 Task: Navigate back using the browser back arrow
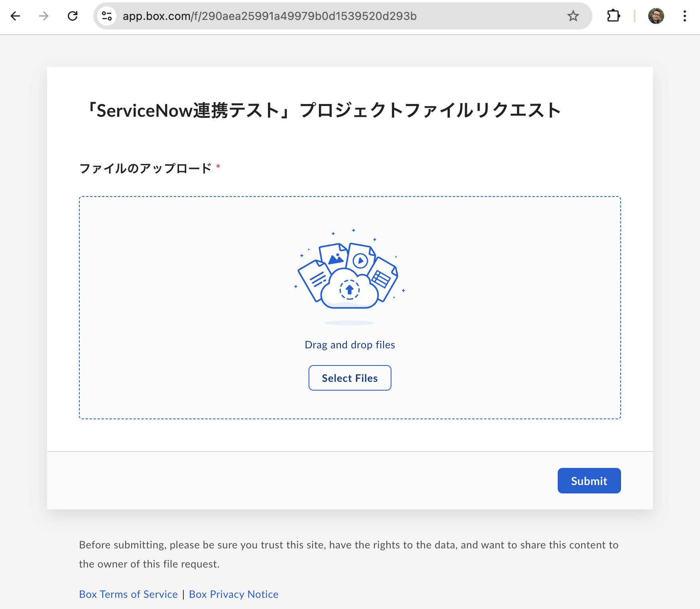(x=15, y=16)
